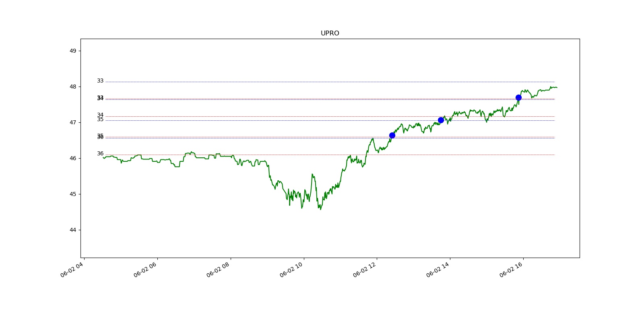The height and width of the screenshot is (322, 644).
Task: Click x-axis label 06-02 10
Action: (x=291, y=269)
